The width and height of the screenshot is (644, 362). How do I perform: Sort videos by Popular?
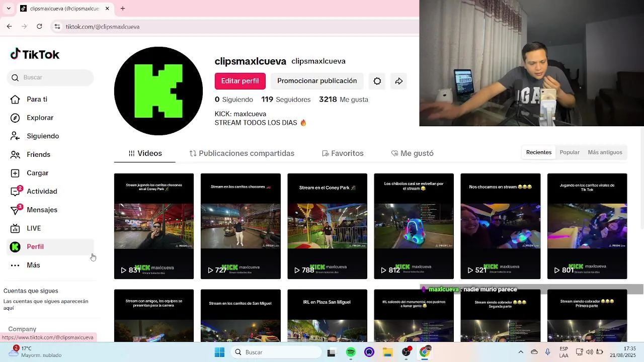coord(570,152)
